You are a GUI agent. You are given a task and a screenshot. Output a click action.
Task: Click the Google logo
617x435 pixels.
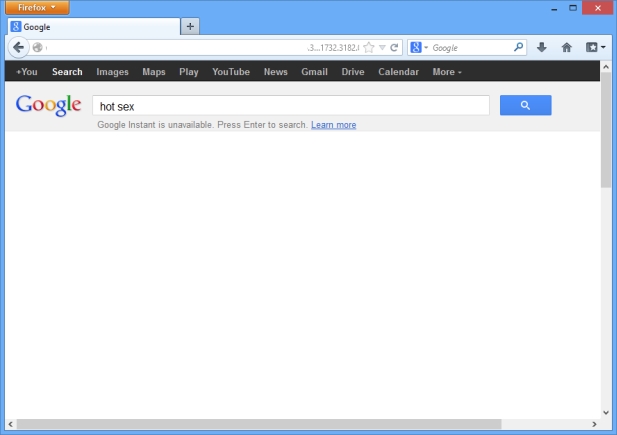point(48,105)
